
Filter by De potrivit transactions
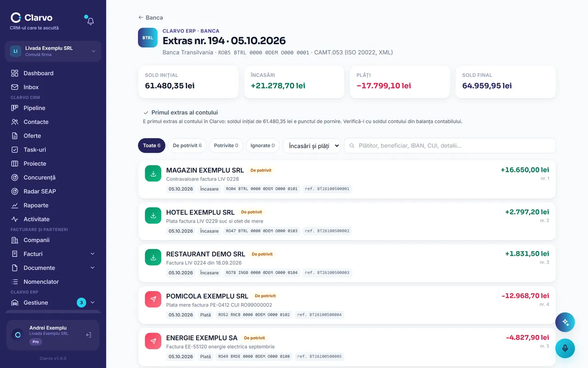pyautogui.click(x=187, y=145)
